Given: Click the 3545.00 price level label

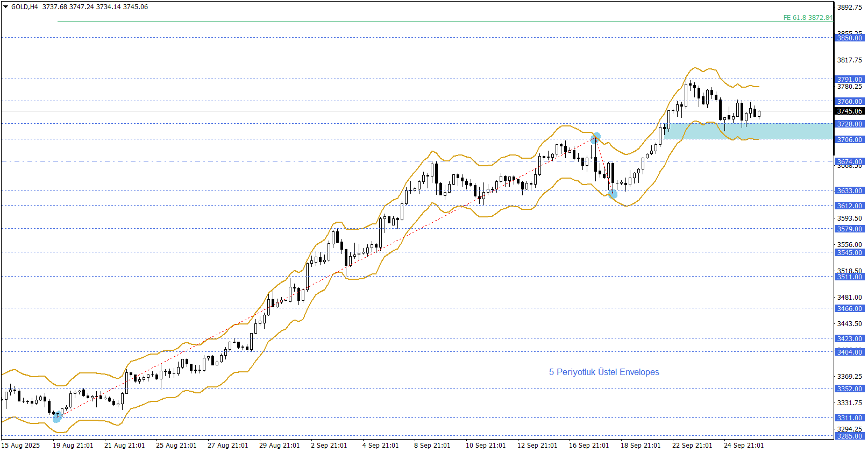Looking at the screenshot, I should click(x=850, y=252).
